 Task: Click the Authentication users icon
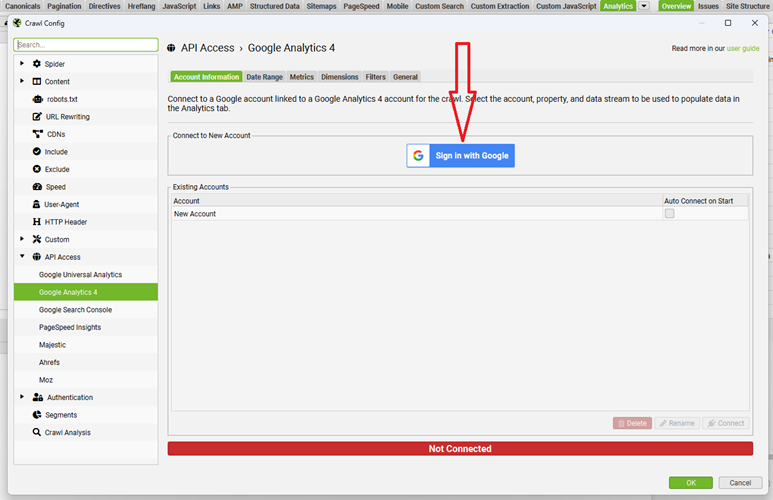[37, 397]
